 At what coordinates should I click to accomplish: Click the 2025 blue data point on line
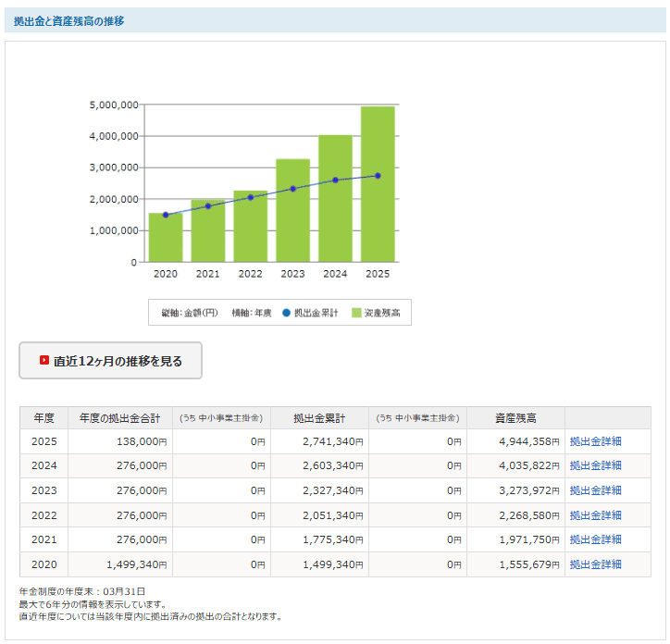[378, 176]
